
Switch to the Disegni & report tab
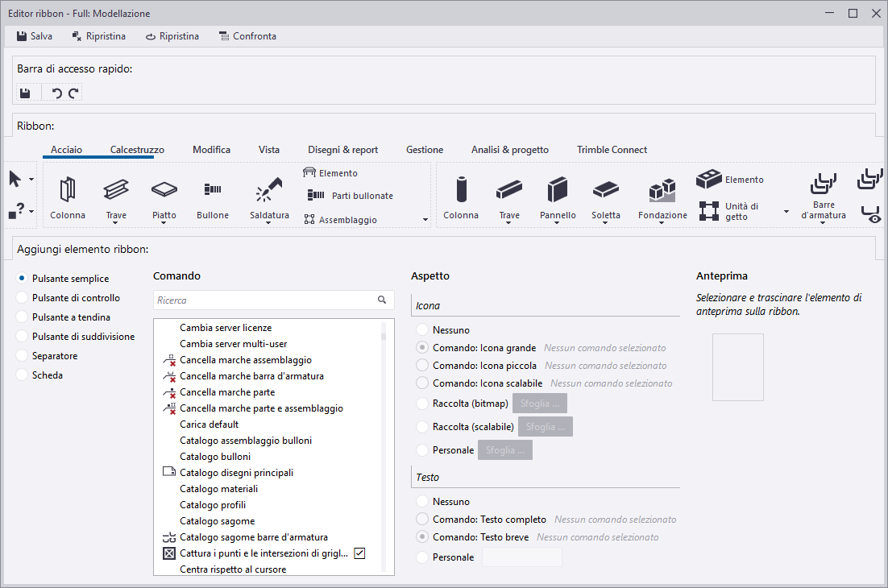(342, 150)
